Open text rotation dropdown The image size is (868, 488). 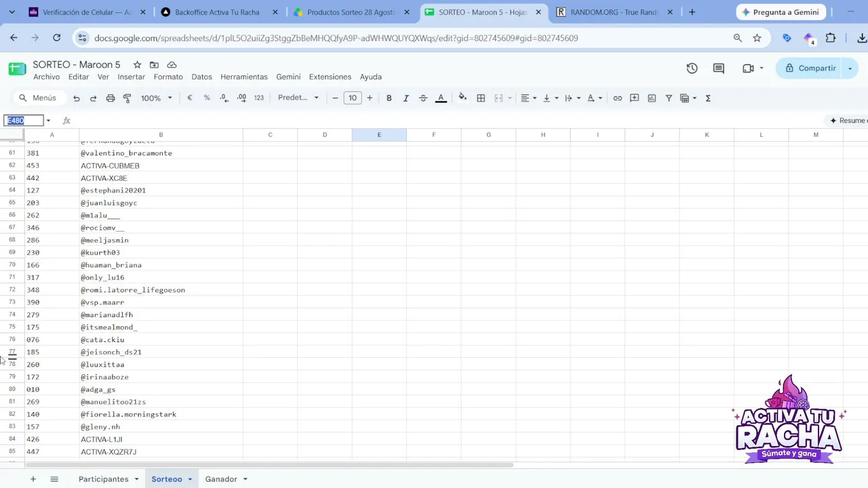[594, 98]
